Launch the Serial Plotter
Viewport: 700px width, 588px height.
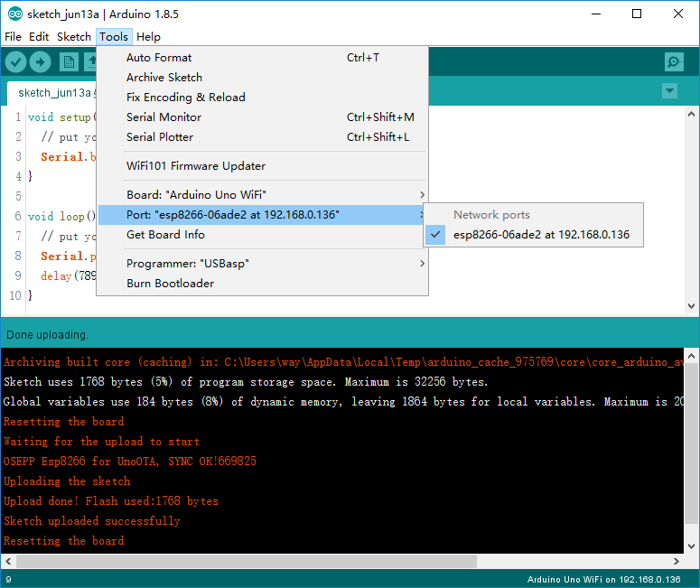[x=160, y=137]
